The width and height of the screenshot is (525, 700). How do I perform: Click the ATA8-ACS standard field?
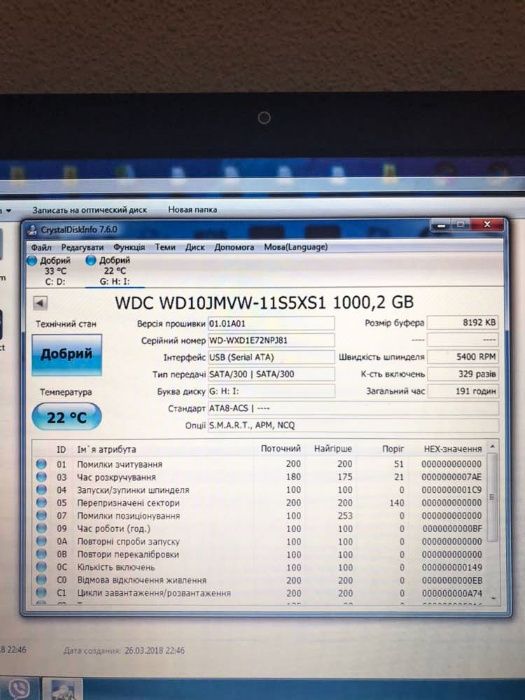click(353, 408)
